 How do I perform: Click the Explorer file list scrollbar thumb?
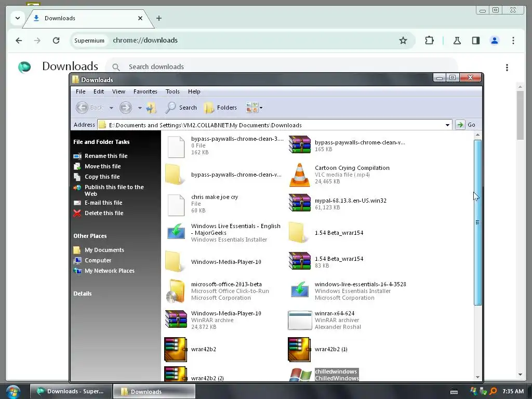point(478,222)
